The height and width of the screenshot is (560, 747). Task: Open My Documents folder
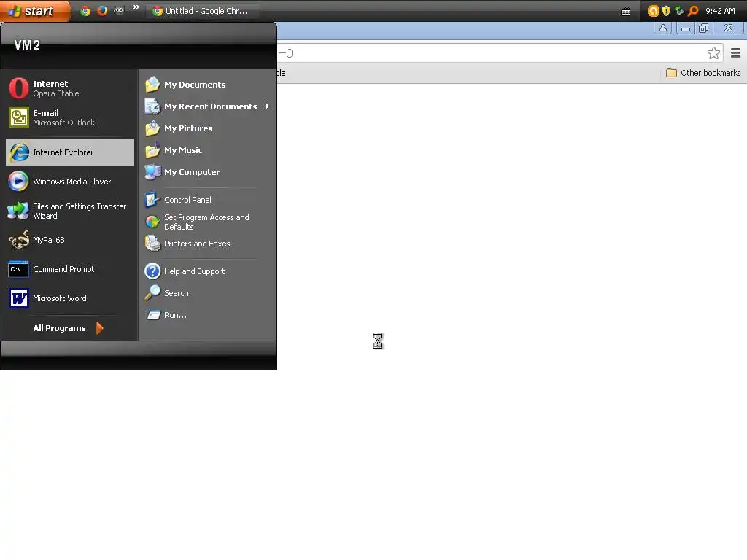pos(208,85)
